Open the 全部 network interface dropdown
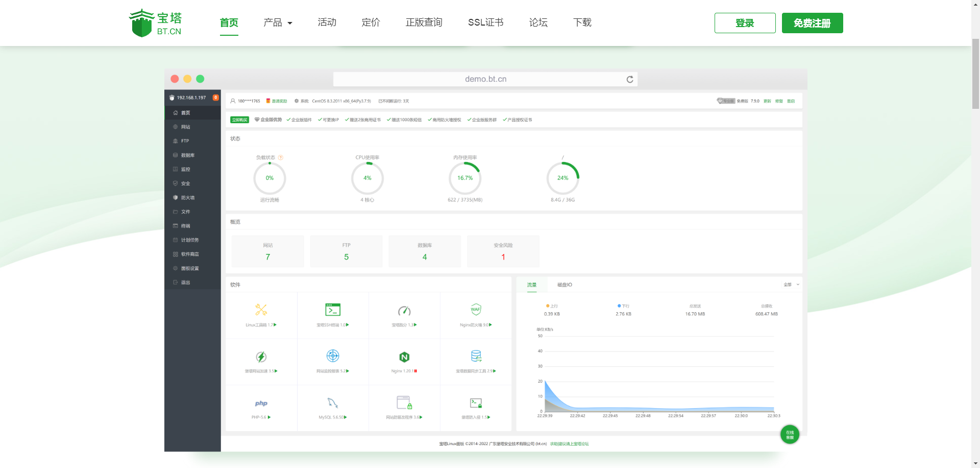The image size is (980, 468). coord(792,285)
